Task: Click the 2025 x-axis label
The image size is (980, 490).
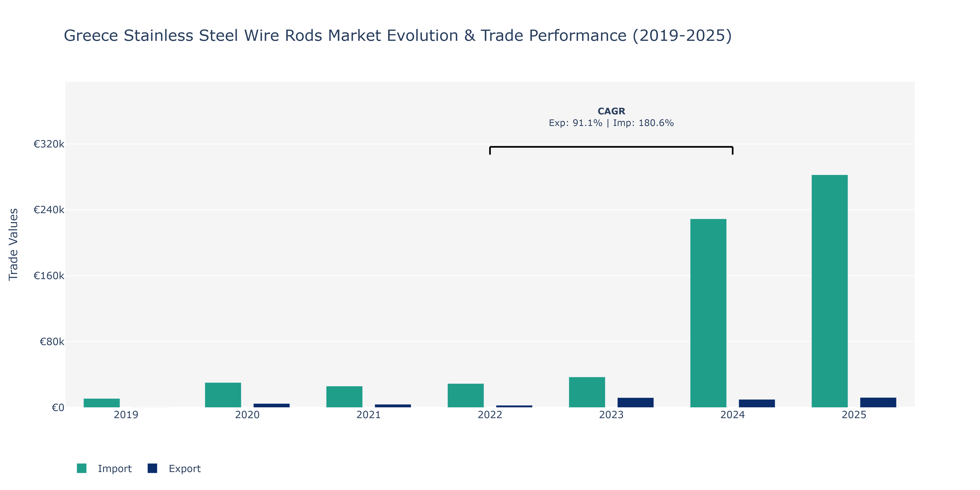Action: pos(854,415)
